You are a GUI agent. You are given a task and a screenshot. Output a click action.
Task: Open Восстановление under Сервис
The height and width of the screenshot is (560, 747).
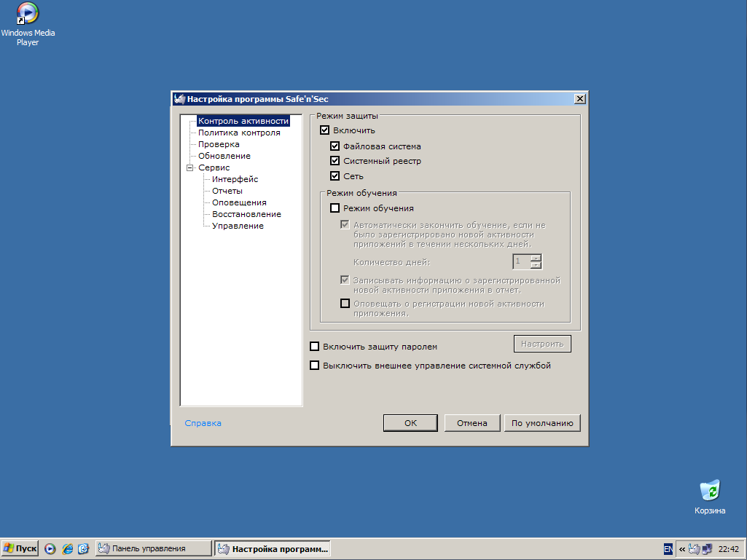pos(246,214)
